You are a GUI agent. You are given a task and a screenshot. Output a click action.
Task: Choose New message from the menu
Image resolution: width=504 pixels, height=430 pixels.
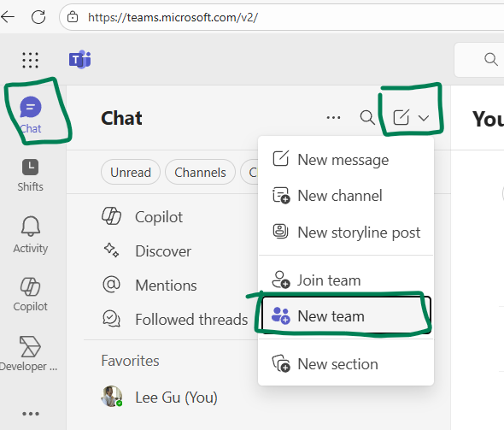click(346, 160)
